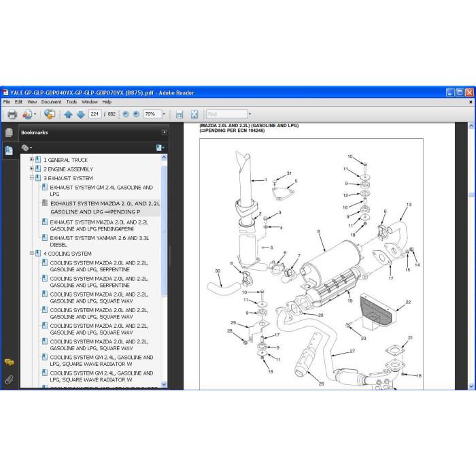Select the 4 COOLING SYSTEM bookmark

pyautogui.click(x=67, y=254)
